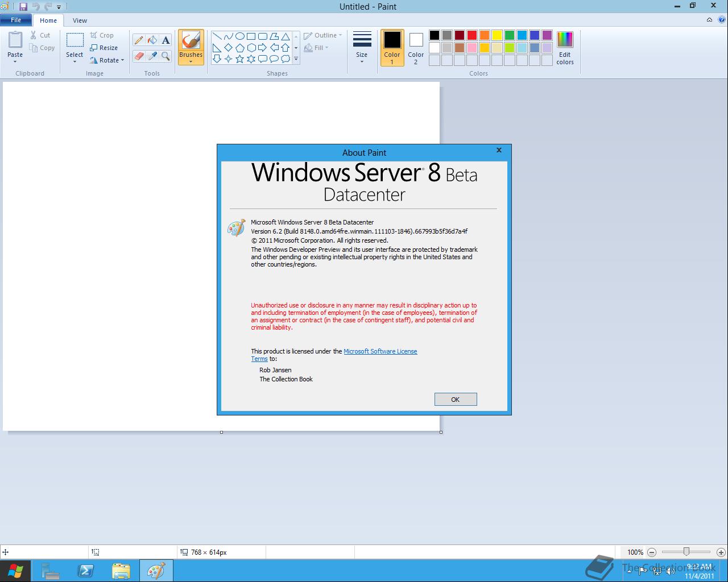Choose the Curve shape
The image size is (728, 582).
229,36
